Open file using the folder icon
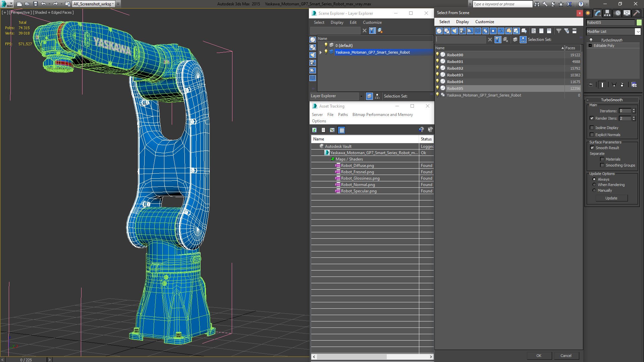This screenshot has height=362, width=644. click(x=27, y=4)
